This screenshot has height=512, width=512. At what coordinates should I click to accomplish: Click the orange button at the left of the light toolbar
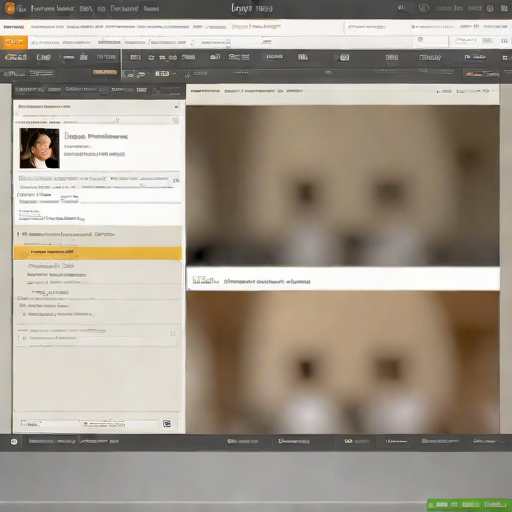coord(14,42)
